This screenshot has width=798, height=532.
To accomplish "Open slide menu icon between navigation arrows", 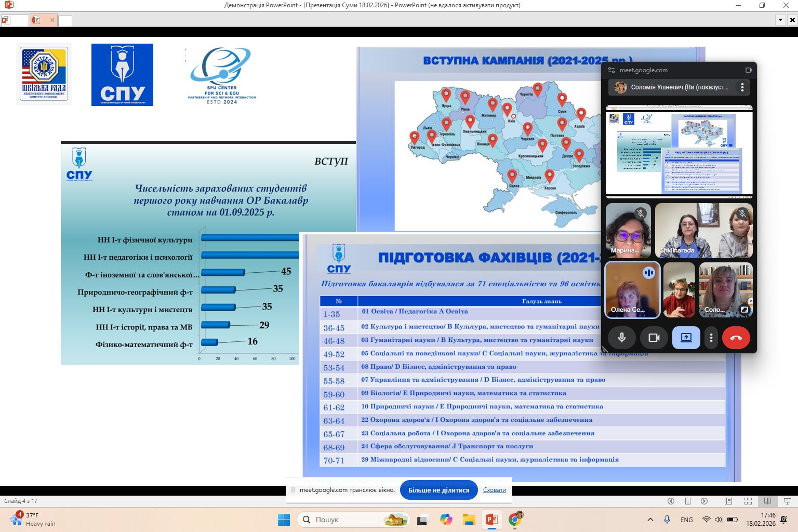I will [x=687, y=501].
